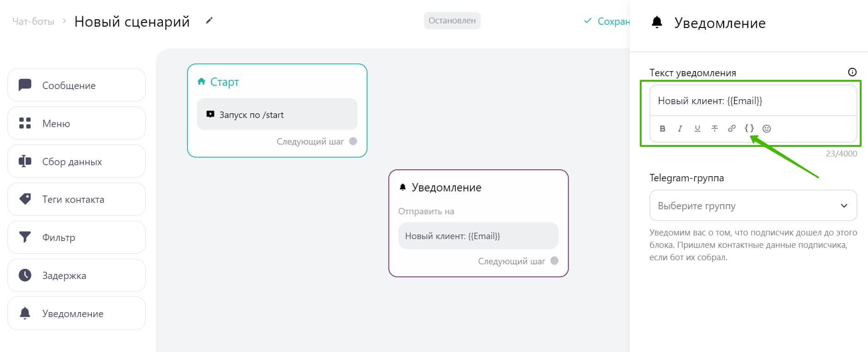Toggle underline formatting
The width and height of the screenshot is (868, 352).
coord(697,129)
